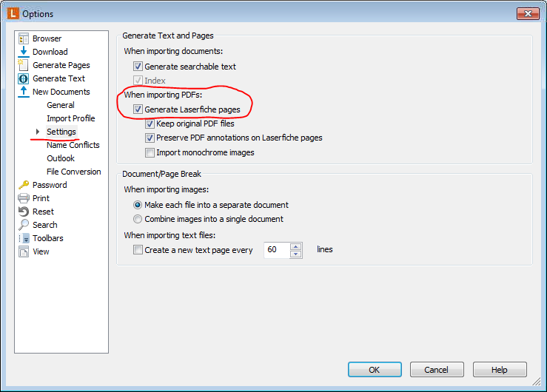547x392 pixels.
Task: Click the lines count field showing 60
Action: [277, 250]
